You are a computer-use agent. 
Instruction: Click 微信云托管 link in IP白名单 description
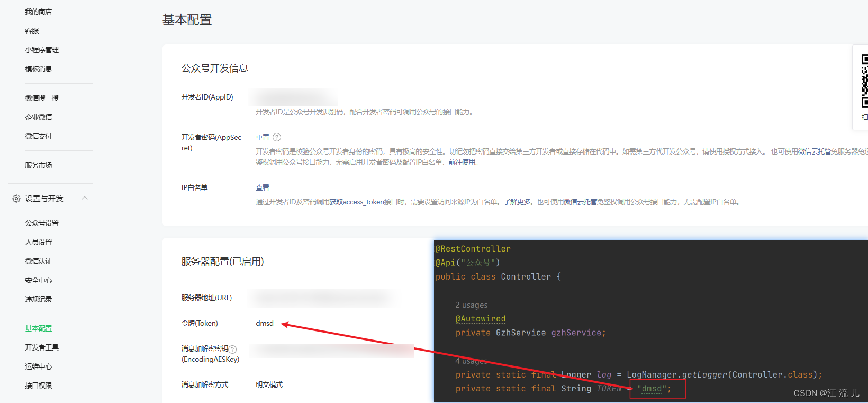tap(580, 202)
